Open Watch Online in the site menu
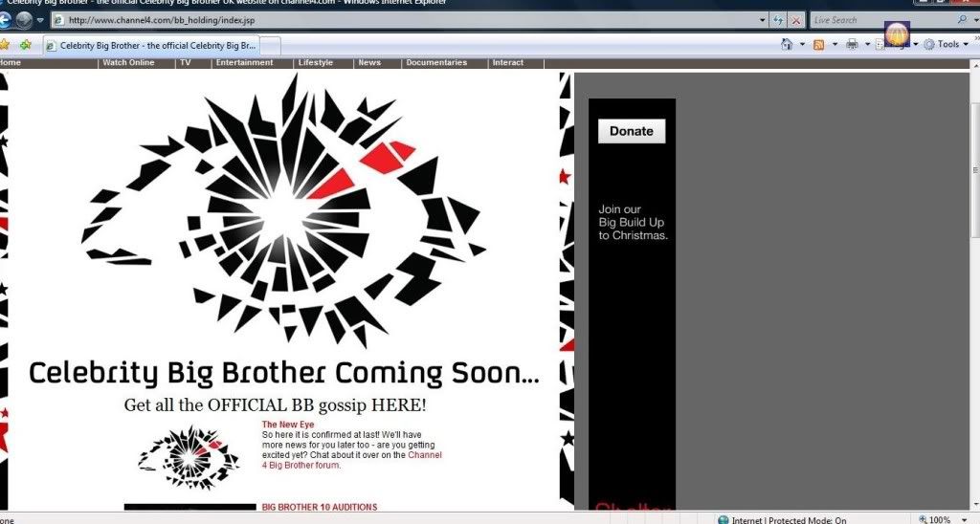Image resolution: width=980 pixels, height=524 pixels. (x=128, y=62)
